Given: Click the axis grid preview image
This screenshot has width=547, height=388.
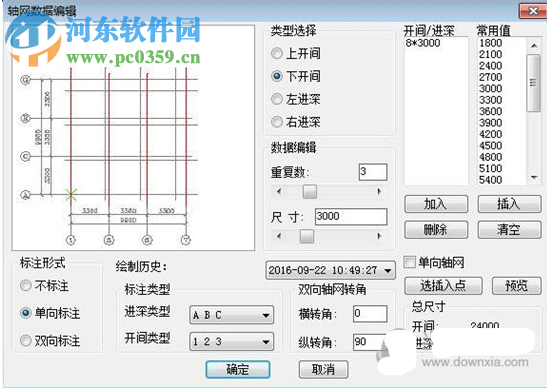Looking at the screenshot, I should point(133,138).
